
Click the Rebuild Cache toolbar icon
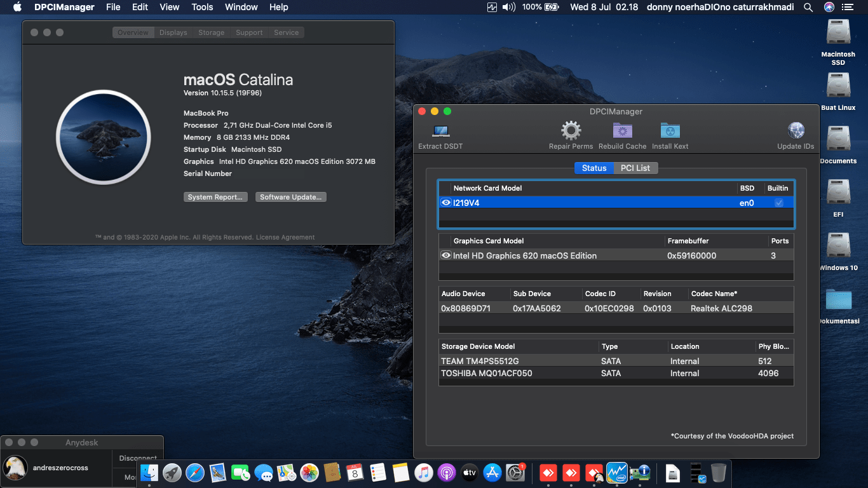tap(622, 130)
